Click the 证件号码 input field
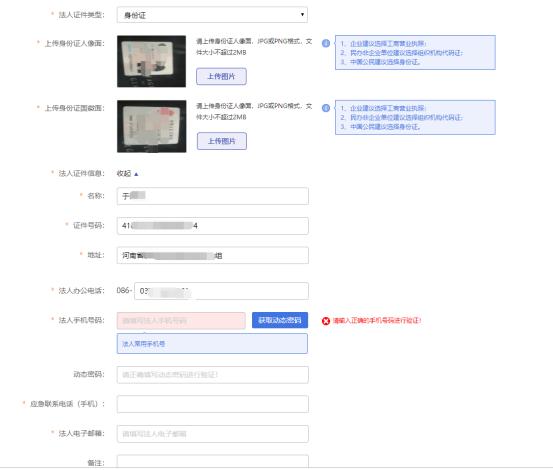 click(x=213, y=226)
